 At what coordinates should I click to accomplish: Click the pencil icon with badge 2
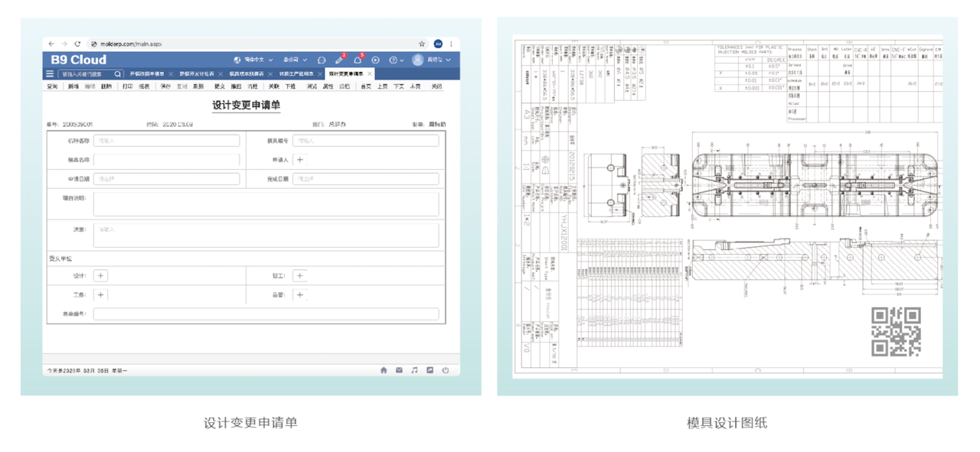coord(339,60)
